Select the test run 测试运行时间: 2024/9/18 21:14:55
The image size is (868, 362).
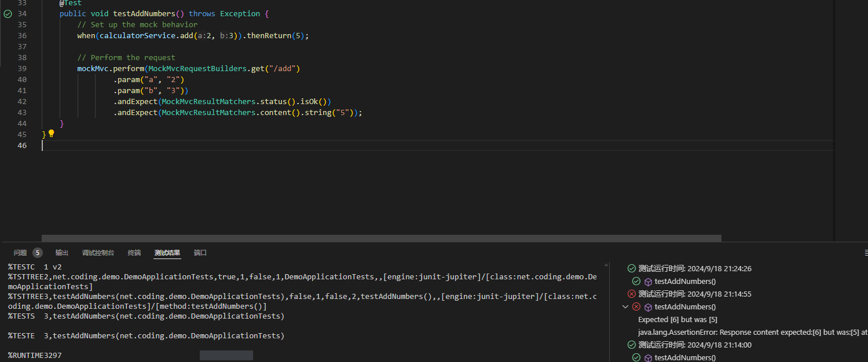(x=695, y=294)
